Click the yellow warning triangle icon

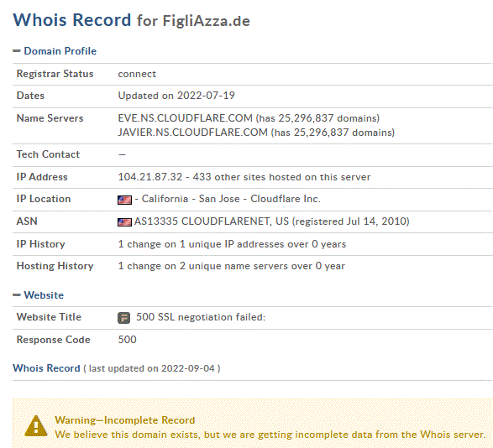(36, 426)
